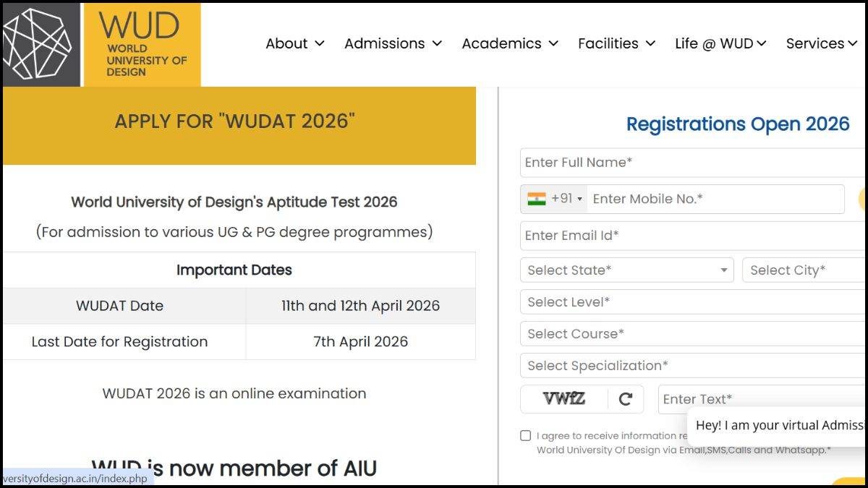The image size is (868, 488).
Task: Expand the Select Specialization dropdown
Action: (x=651, y=365)
